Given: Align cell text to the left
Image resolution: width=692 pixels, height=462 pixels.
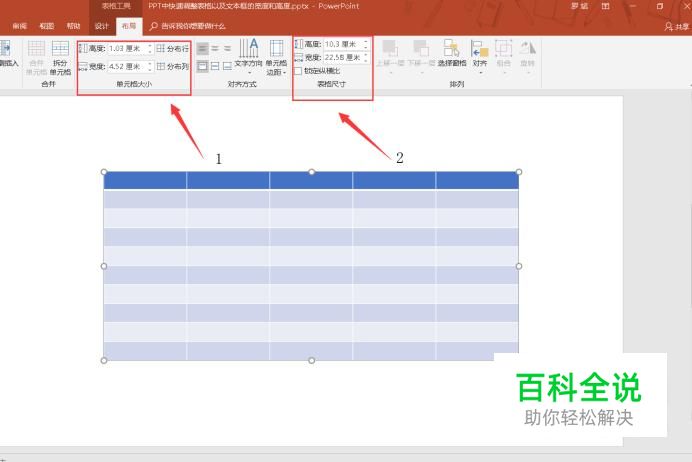Looking at the screenshot, I should coord(203,48).
